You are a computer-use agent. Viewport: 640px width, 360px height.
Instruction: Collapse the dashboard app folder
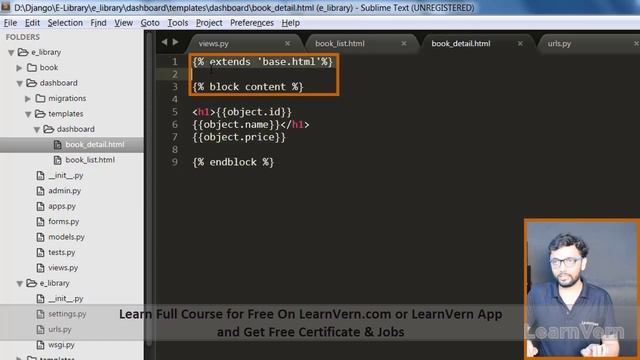pyautogui.click(x=20, y=83)
